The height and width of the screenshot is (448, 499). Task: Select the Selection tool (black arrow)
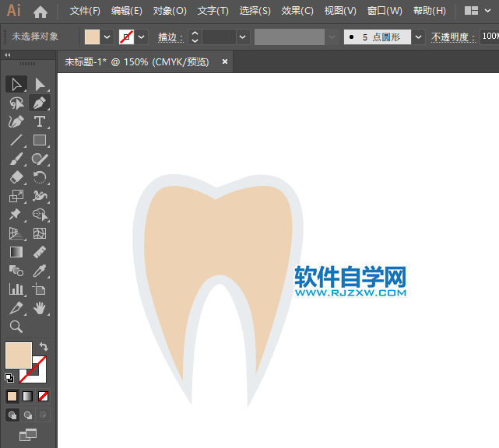(x=16, y=84)
